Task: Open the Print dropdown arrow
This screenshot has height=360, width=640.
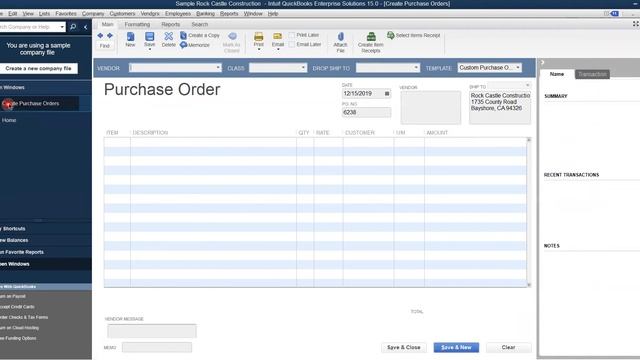Action: tap(258, 49)
